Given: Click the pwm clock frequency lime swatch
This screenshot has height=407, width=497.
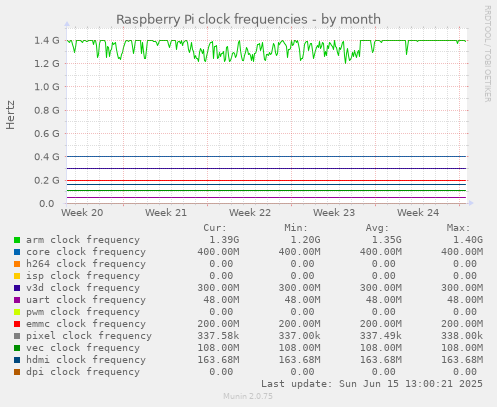Looking at the screenshot, I should [17, 312].
